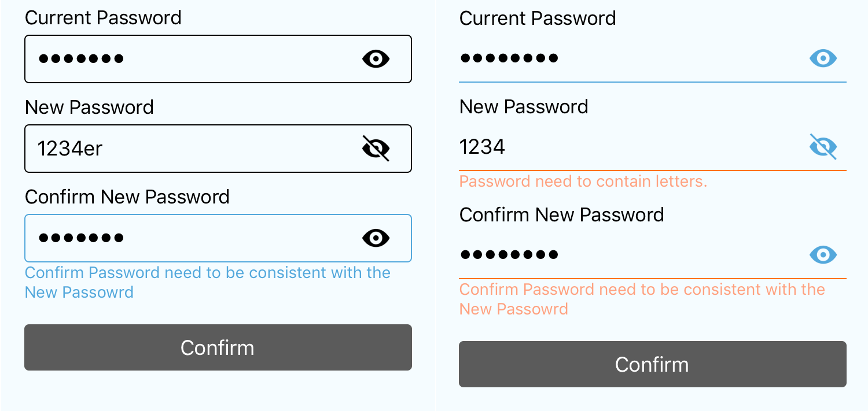The width and height of the screenshot is (868, 411).
Task: Select the blue-outlined Confirm New Password input box
Action: (191, 238)
